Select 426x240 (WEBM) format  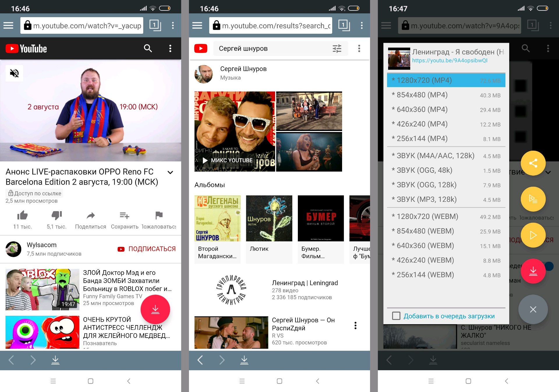[446, 260]
